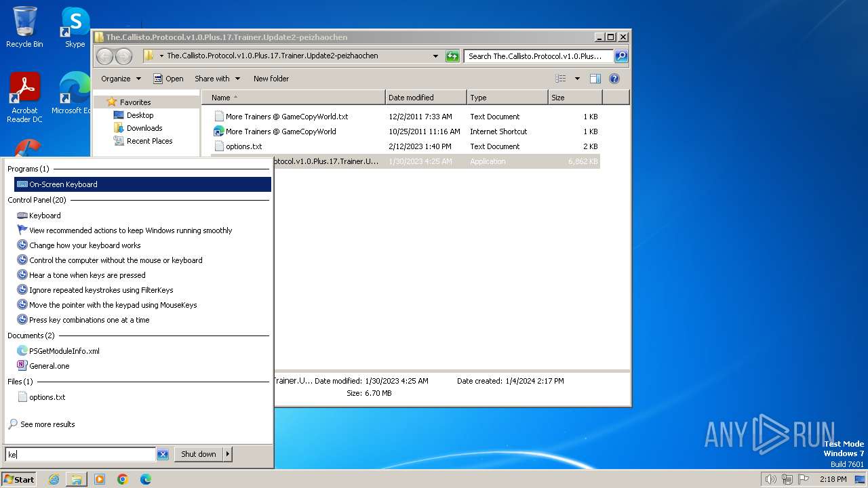The width and height of the screenshot is (868, 488).
Task: Refresh the folder via green arrows button
Action: coord(452,56)
